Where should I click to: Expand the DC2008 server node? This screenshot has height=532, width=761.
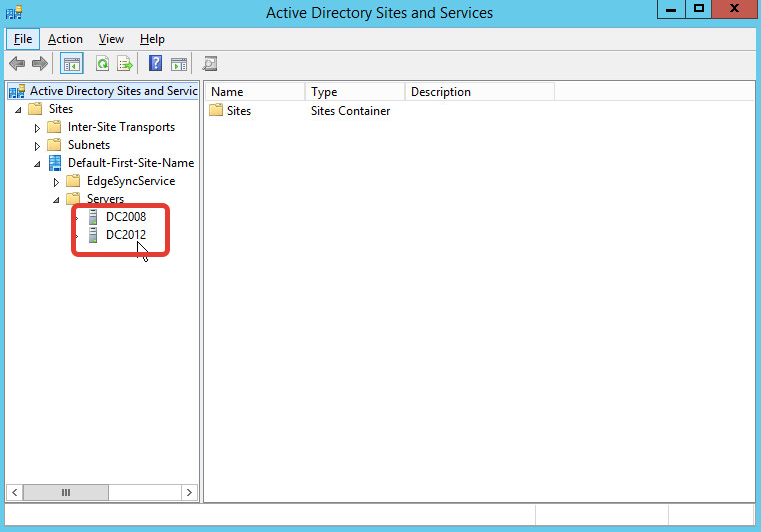pos(77,218)
